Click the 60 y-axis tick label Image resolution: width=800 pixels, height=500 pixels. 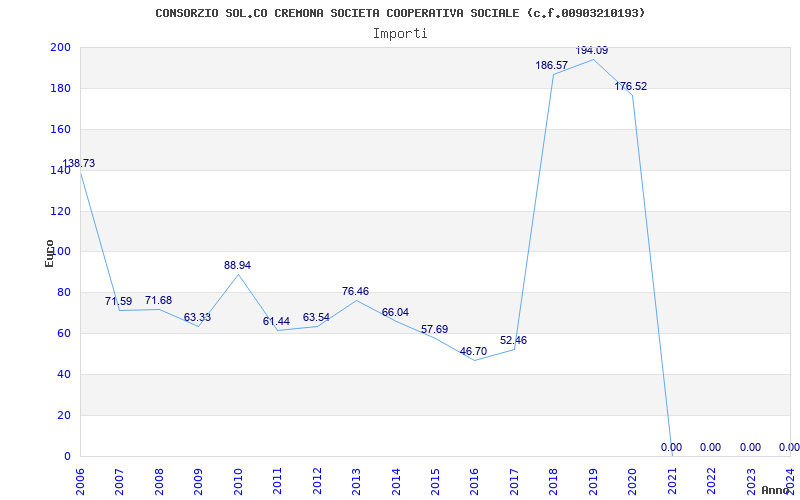tap(63, 333)
